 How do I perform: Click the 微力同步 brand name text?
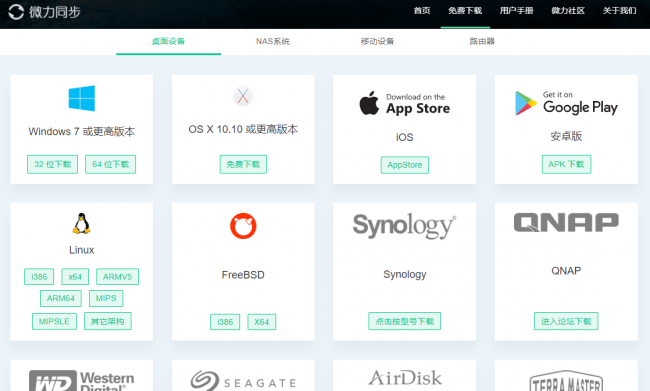55,12
